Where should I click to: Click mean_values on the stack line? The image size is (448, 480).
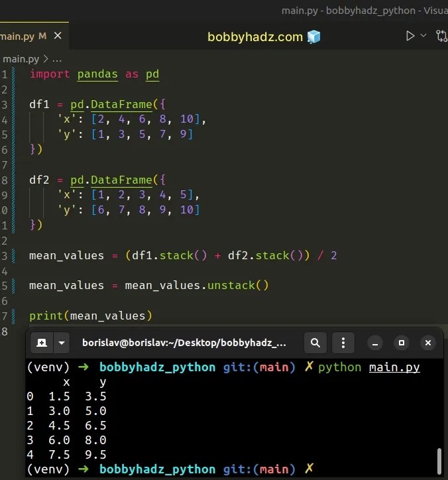[x=66, y=256]
